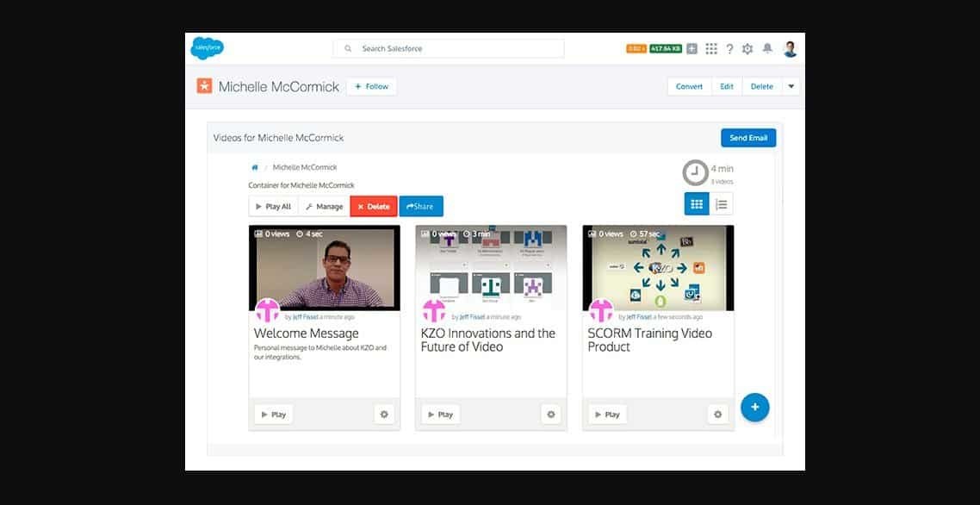980x505 pixels.
Task: Open the notifications bell icon
Action: pos(767,49)
